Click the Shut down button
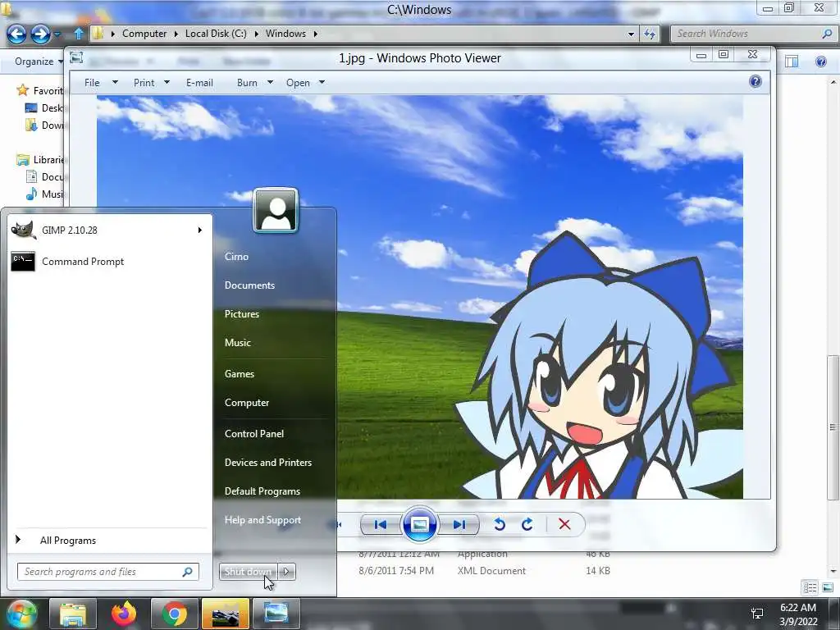This screenshot has width=840, height=630. point(248,572)
